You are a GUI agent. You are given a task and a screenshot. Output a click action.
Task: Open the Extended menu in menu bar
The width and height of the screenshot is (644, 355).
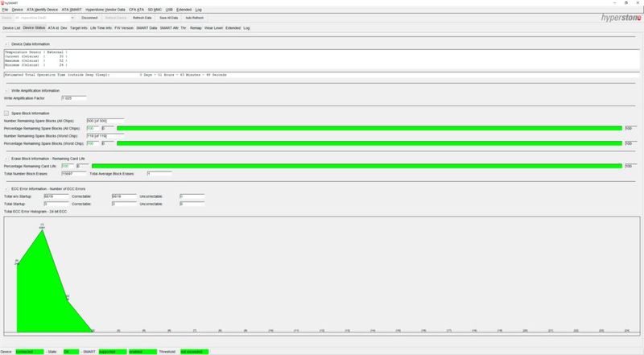pyautogui.click(x=184, y=10)
